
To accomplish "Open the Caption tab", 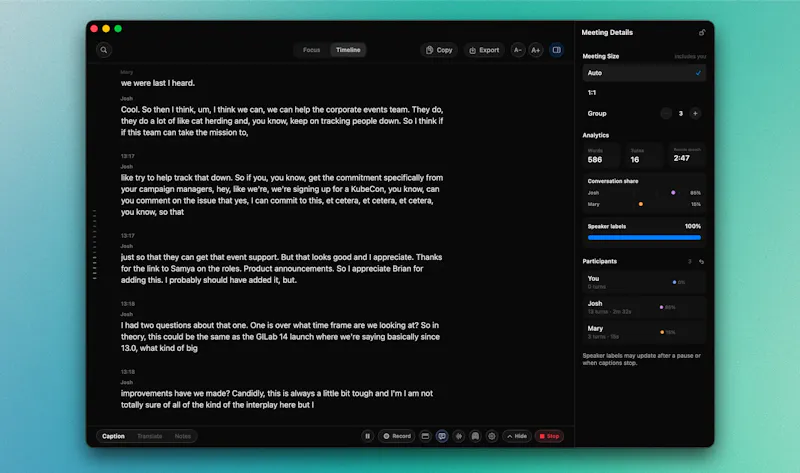I will point(113,436).
